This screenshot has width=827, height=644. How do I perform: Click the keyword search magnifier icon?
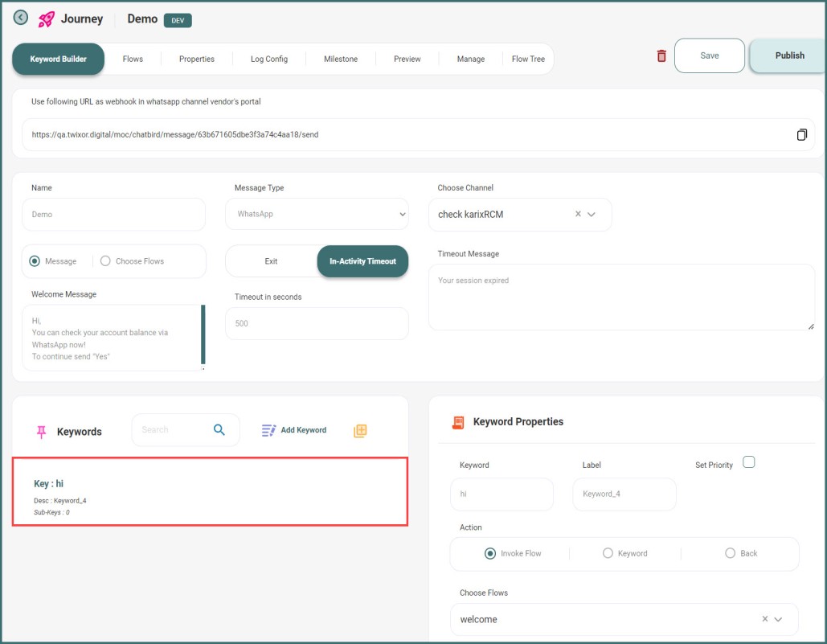219,430
